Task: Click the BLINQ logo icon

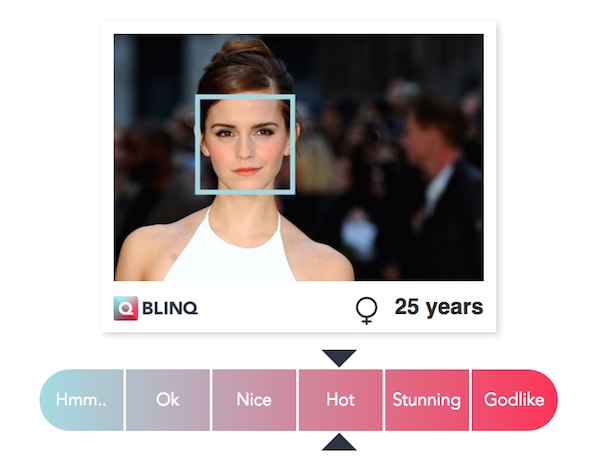Action: click(126, 308)
